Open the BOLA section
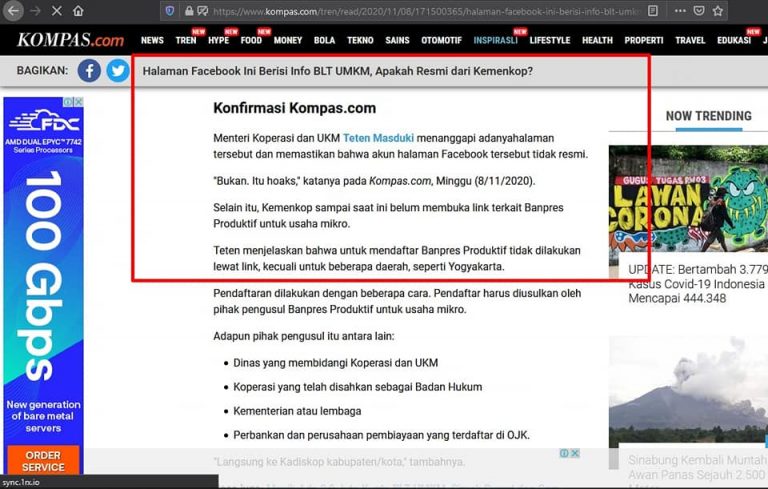 pos(325,40)
